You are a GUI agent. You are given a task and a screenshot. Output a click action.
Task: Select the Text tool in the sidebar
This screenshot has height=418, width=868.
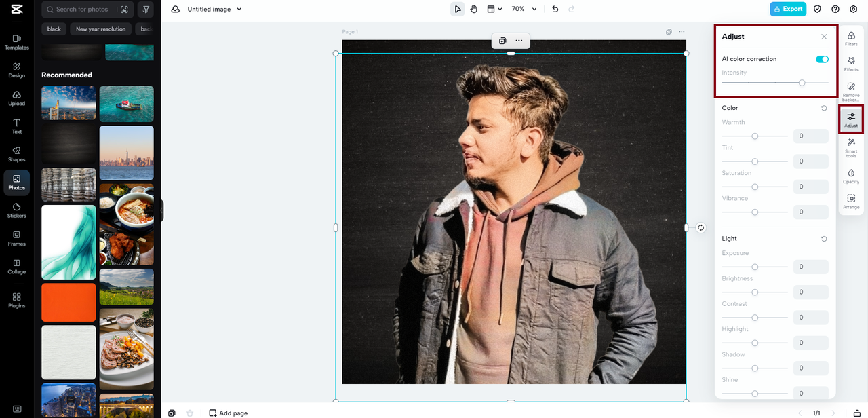(x=17, y=126)
